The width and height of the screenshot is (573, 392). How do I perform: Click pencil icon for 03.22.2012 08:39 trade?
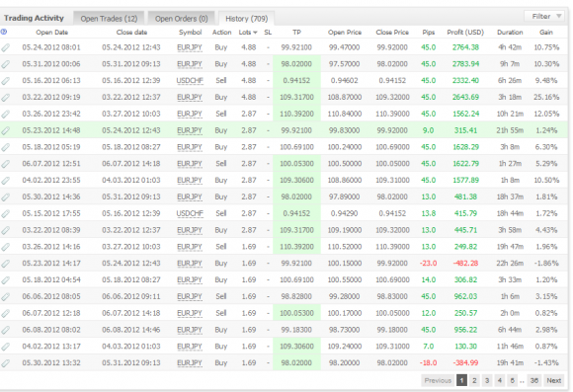point(6,230)
